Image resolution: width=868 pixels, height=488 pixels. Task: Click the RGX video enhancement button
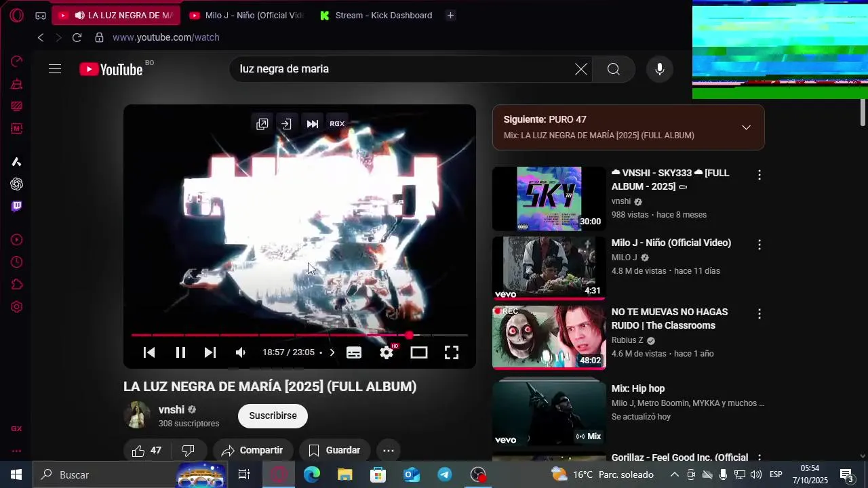tap(337, 124)
